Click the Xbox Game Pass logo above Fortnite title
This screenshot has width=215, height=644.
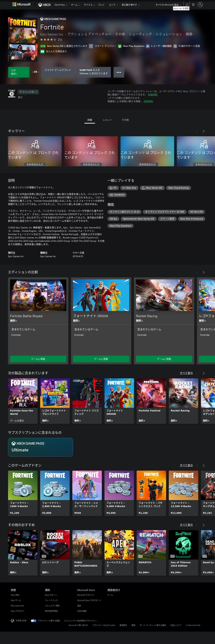pyautogui.click(x=53, y=19)
